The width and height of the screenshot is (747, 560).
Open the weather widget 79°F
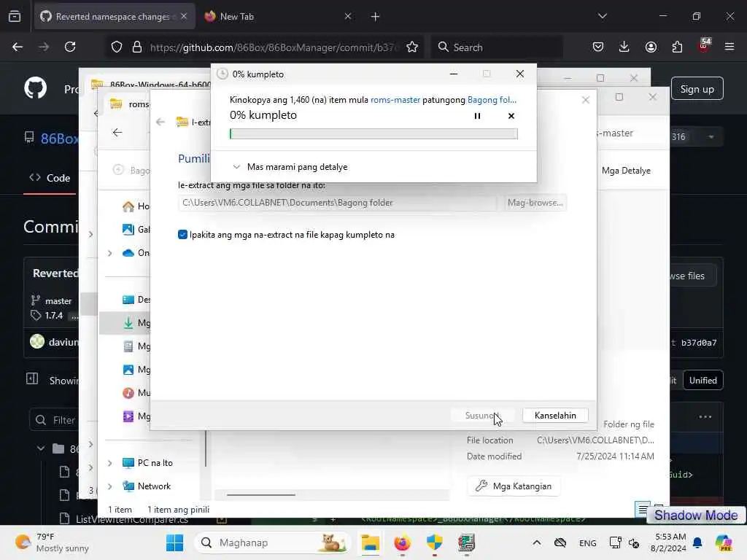point(53,542)
